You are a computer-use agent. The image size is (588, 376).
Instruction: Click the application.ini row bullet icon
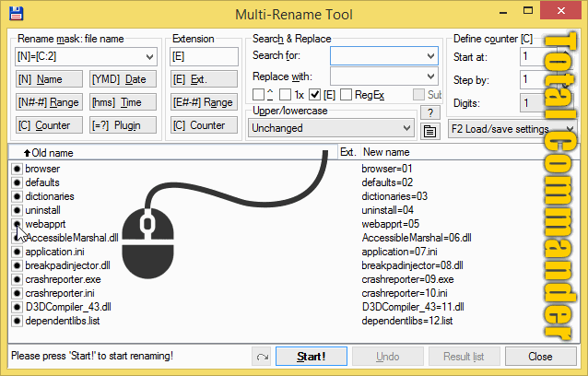pos(17,252)
